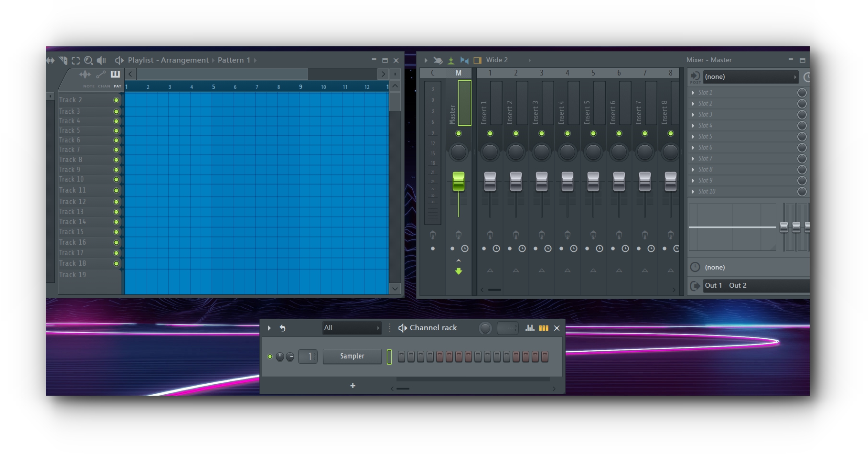Screen dimensions: 868x454
Task: Expand the Slot 2 arrow in Mixer
Action: point(693,104)
